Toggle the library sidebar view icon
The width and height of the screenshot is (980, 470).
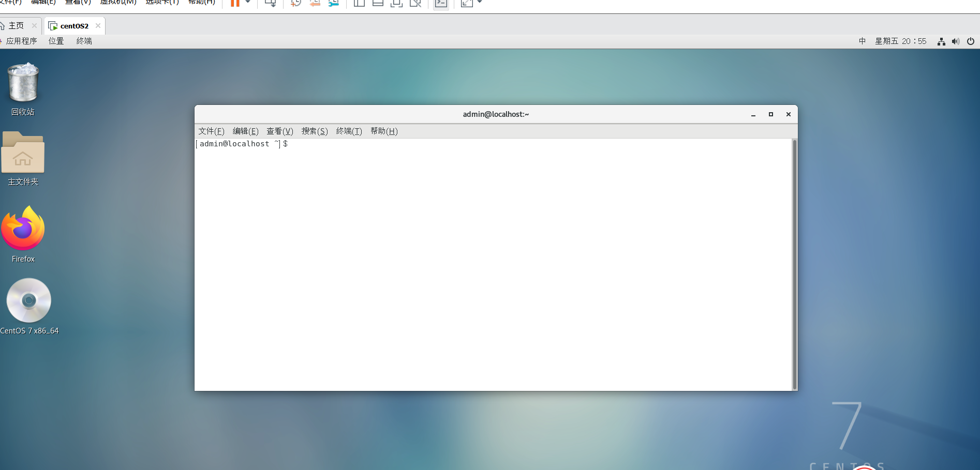tap(359, 3)
